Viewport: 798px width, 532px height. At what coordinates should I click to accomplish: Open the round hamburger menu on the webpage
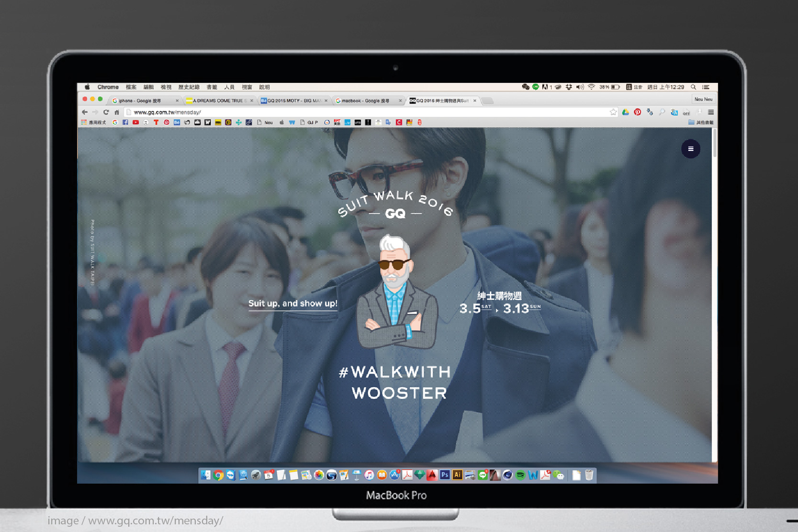pyautogui.click(x=690, y=149)
